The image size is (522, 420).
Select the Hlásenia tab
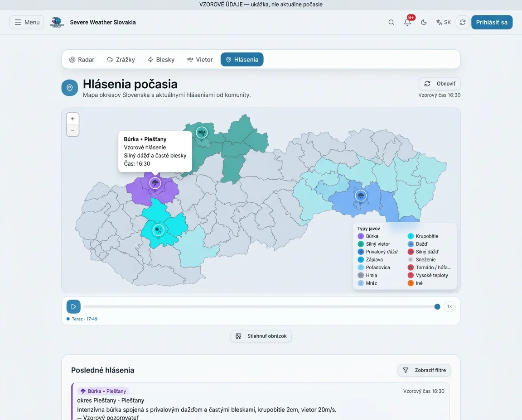point(242,60)
